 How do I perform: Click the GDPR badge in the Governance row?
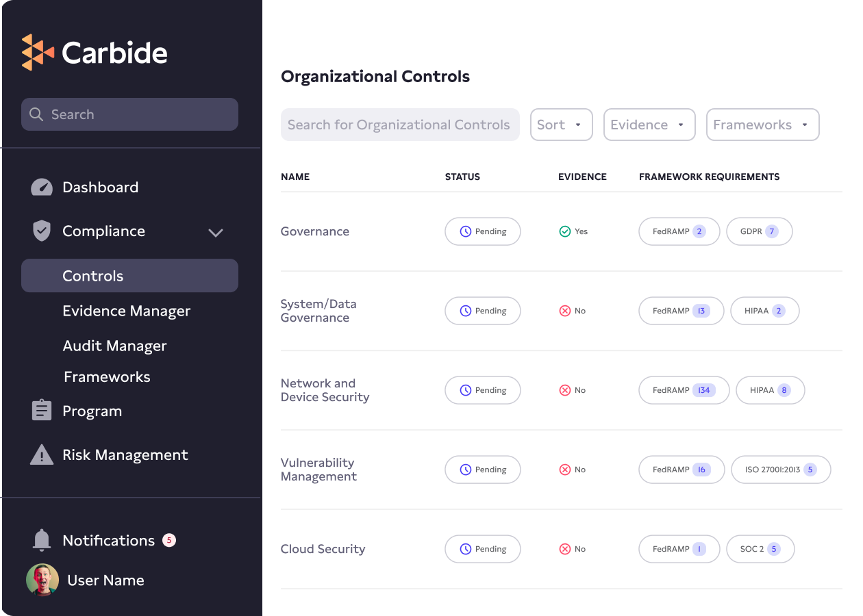coord(759,231)
